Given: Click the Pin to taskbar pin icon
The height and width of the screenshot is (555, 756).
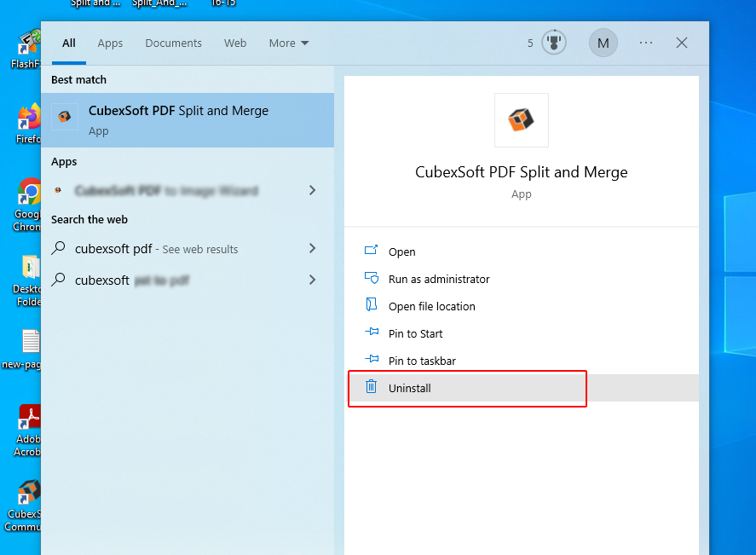Looking at the screenshot, I should click(372, 358).
